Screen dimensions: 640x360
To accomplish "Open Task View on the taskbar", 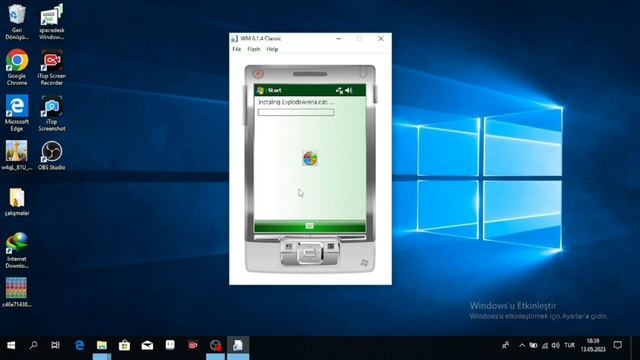I will [56, 345].
